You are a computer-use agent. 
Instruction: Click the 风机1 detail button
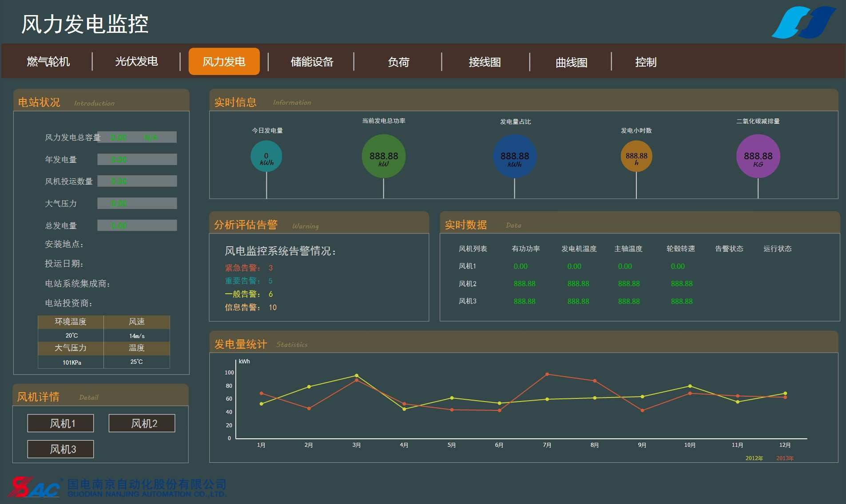tap(61, 423)
